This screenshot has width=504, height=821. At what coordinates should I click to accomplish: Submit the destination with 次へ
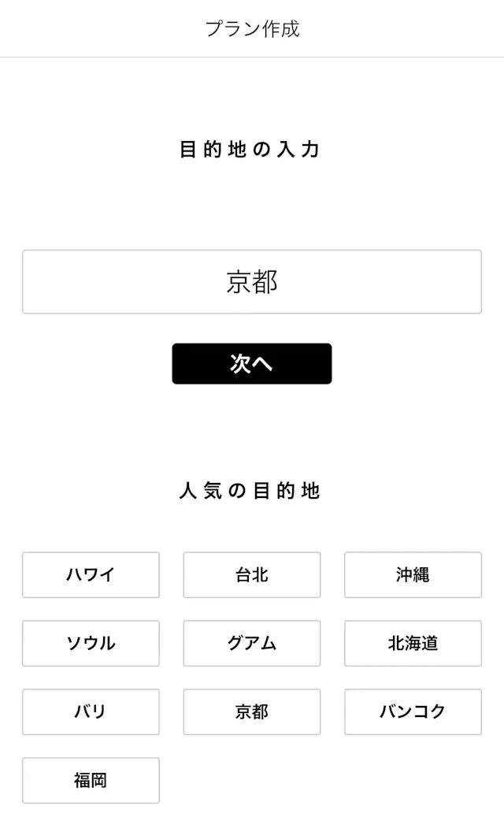(x=252, y=363)
